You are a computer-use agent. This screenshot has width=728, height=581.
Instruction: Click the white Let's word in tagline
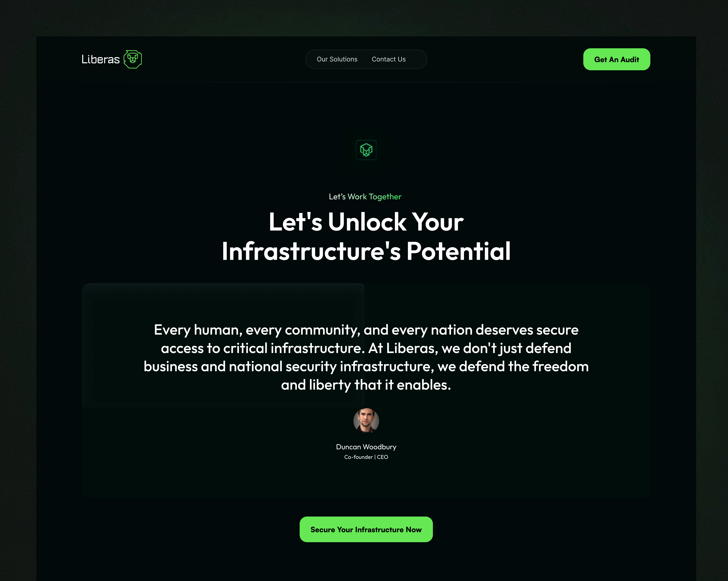click(x=337, y=197)
